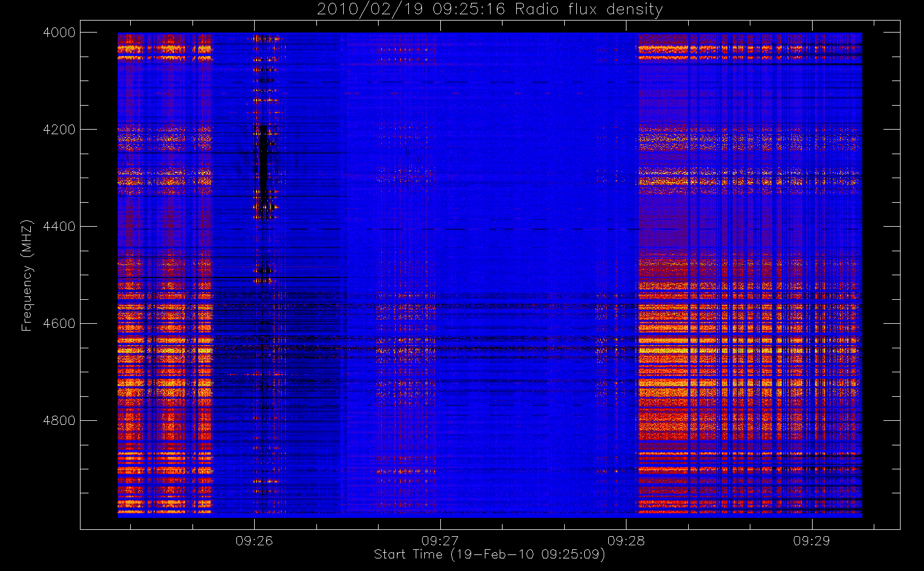This screenshot has height=571, width=924.
Task: Click the 09:26 time tick label
Action: click(254, 541)
